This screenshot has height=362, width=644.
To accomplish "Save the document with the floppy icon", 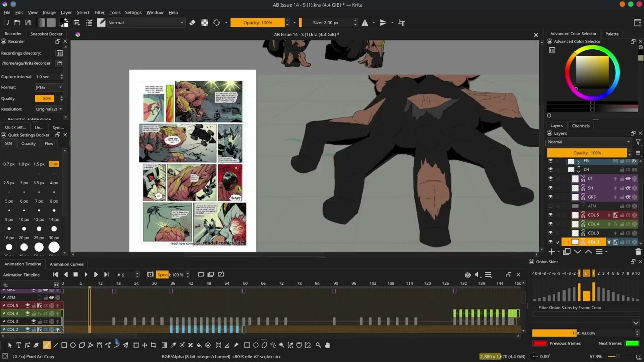I will point(28,23).
